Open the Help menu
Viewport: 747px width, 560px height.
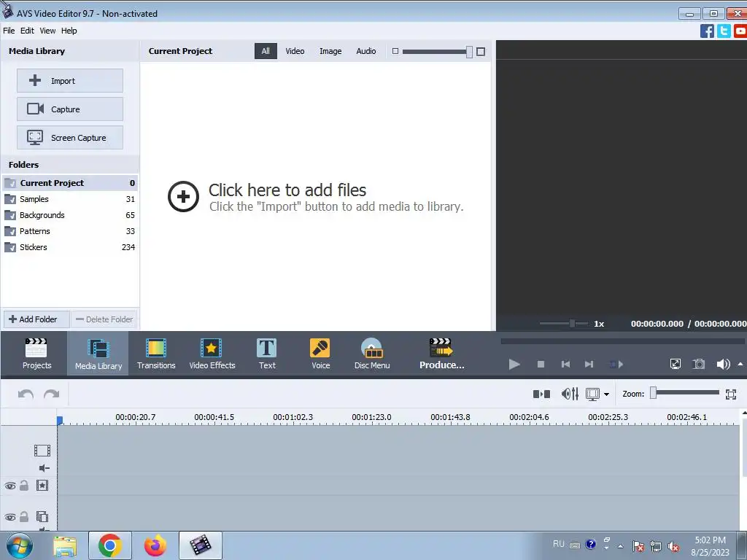[x=69, y=31]
